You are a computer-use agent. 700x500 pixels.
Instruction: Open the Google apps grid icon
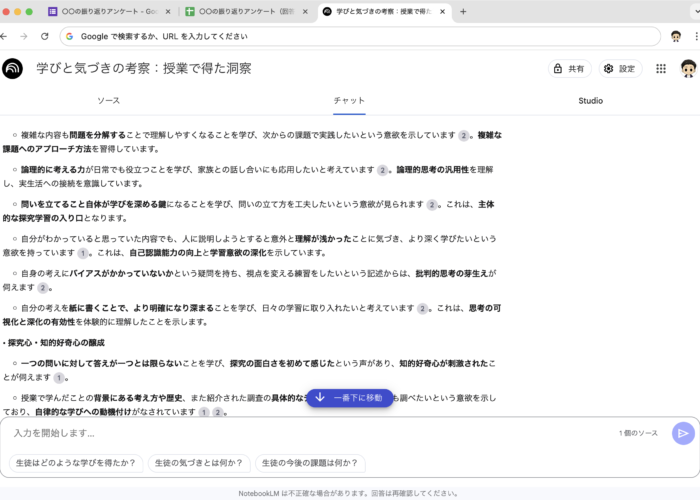661,69
